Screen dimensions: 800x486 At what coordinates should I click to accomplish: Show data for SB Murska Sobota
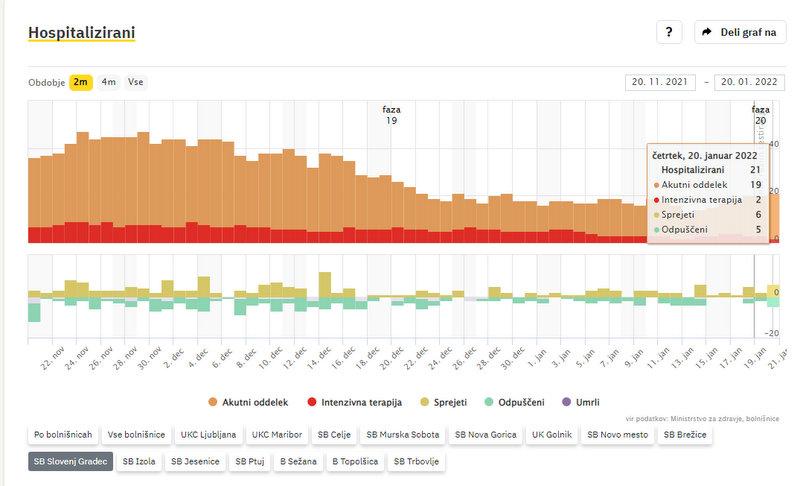tap(401, 435)
